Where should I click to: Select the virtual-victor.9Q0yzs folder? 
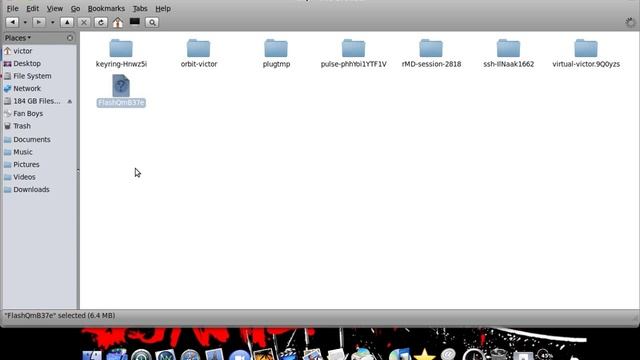pyautogui.click(x=586, y=53)
